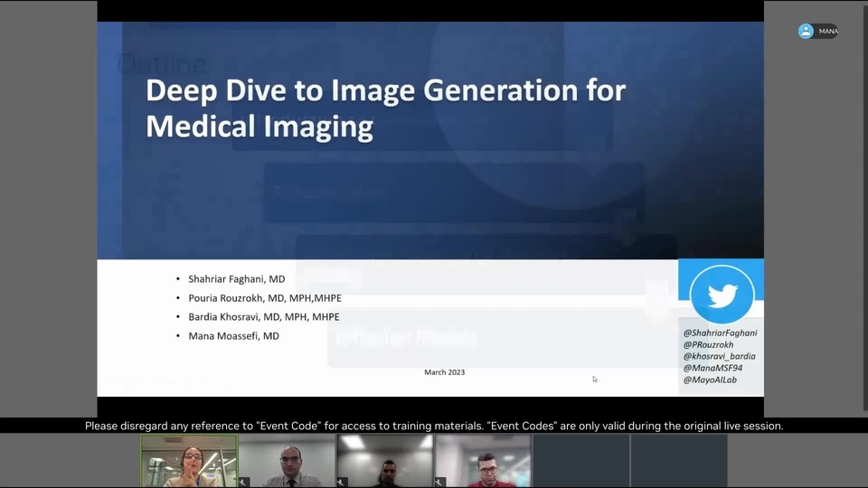Click the Twitter bird logo on the slide

coord(722,295)
